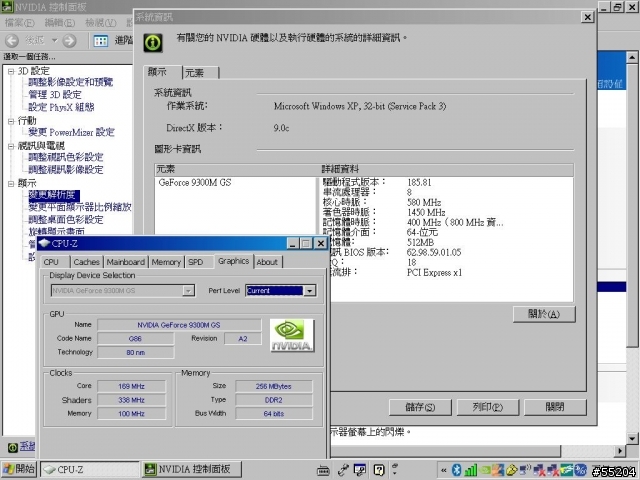Screen dimensions: 640x480
Task: Click the CPU-Z title bar icon
Action: (x=44, y=243)
